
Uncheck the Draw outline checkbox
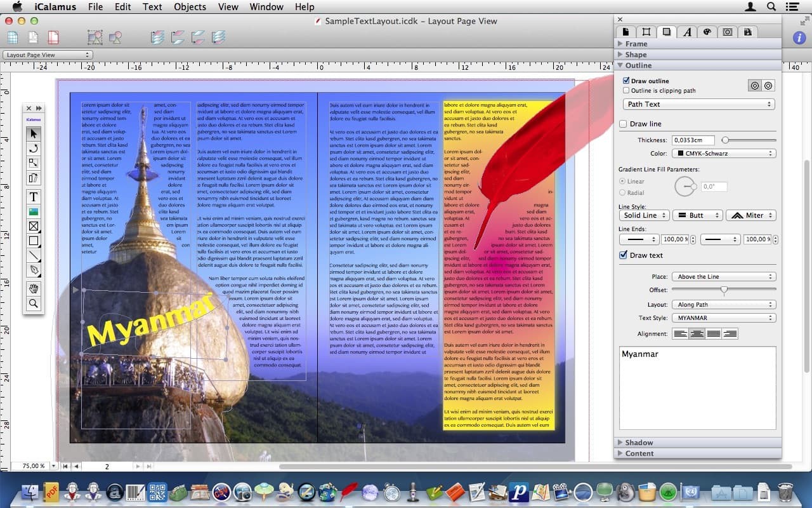coord(626,81)
